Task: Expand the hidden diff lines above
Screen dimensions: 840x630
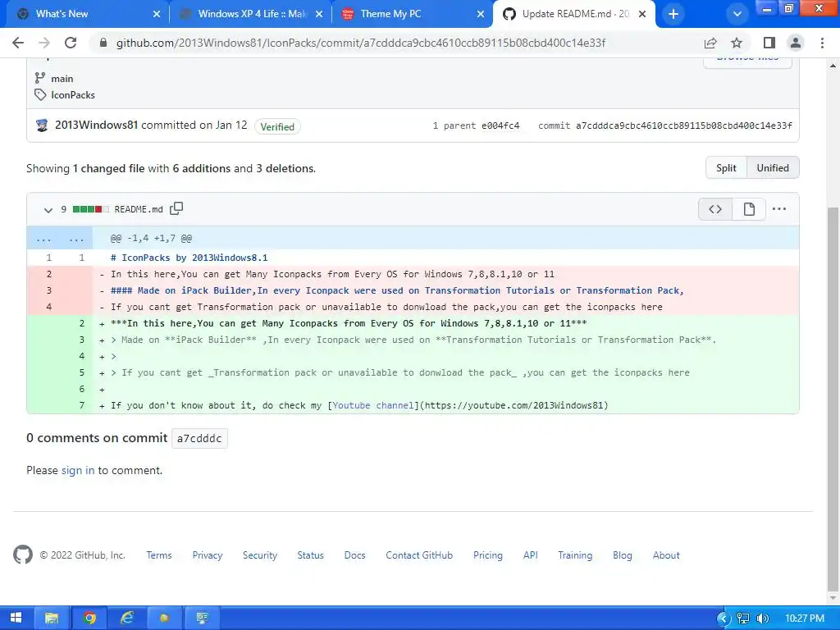Action: coord(59,238)
